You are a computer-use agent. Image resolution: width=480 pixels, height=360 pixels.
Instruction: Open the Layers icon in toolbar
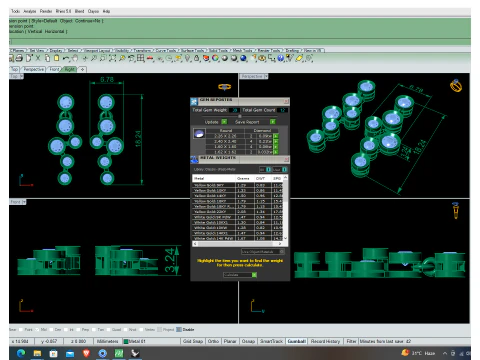click(206, 58)
